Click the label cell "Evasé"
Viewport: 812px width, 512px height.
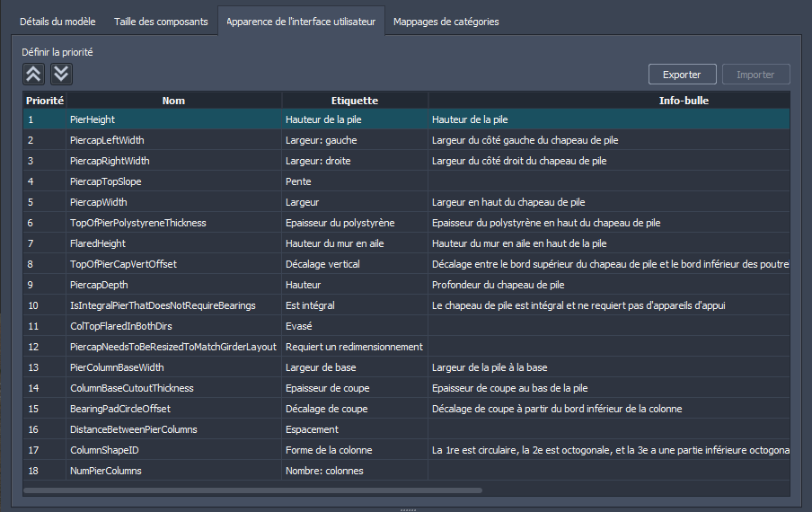coord(355,326)
